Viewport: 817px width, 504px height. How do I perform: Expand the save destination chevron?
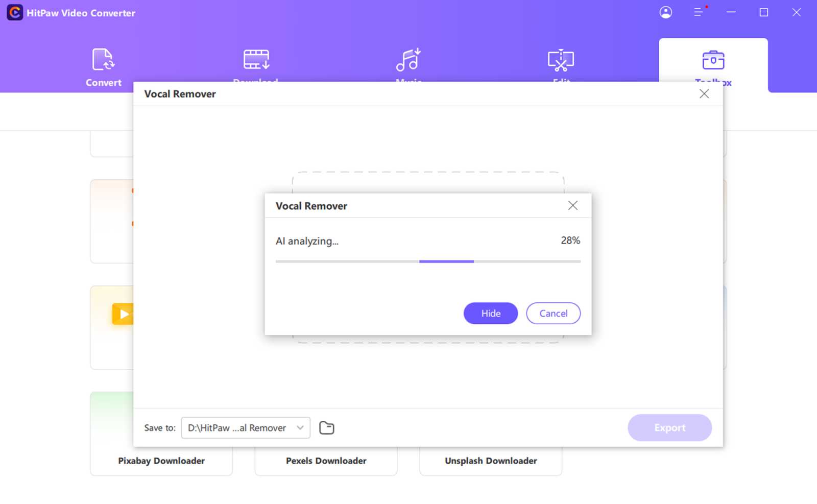point(301,428)
